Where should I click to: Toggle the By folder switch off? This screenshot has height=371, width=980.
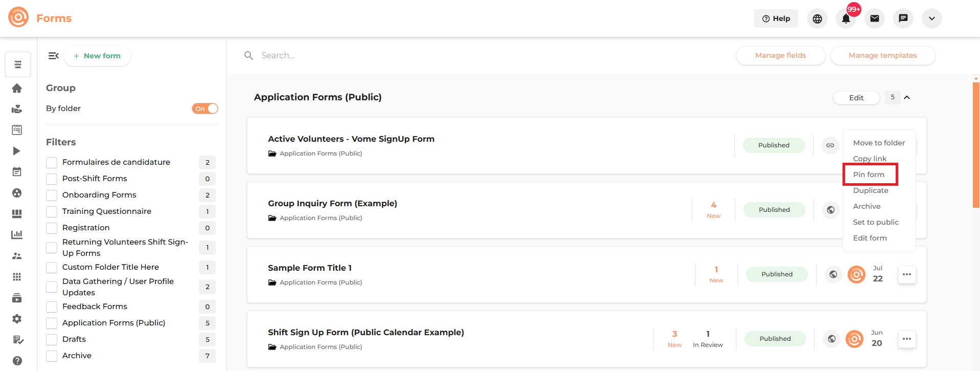point(205,108)
